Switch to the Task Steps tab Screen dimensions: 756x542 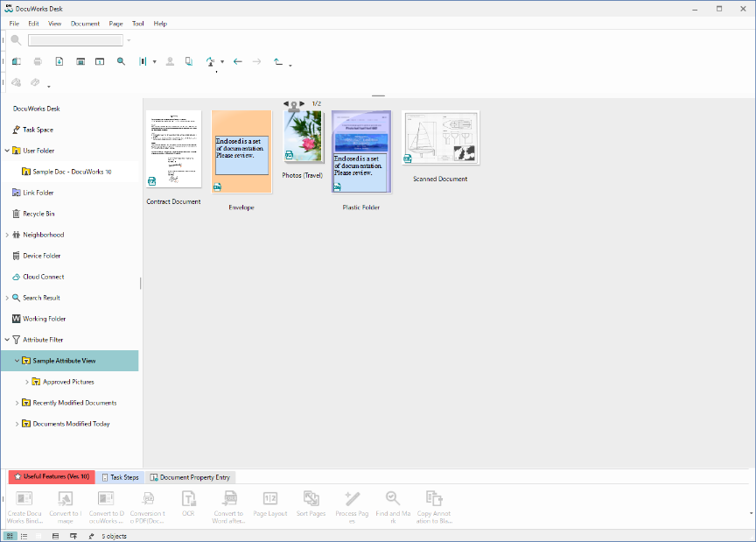(119, 477)
